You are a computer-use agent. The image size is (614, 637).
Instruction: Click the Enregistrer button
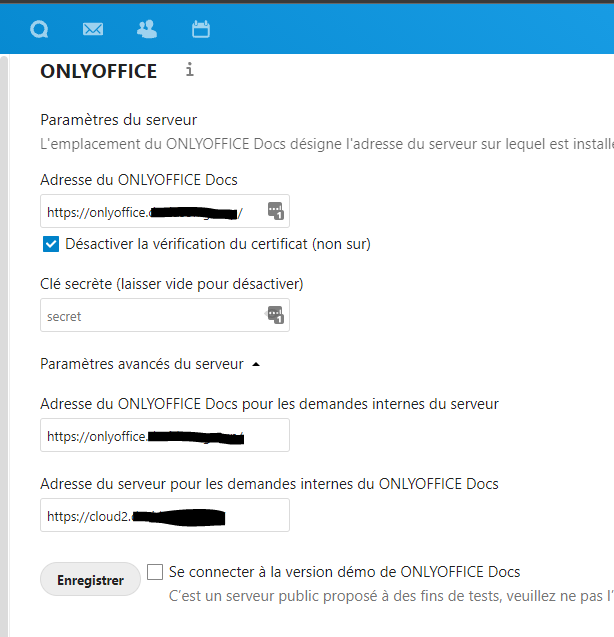pyautogui.click(x=90, y=580)
